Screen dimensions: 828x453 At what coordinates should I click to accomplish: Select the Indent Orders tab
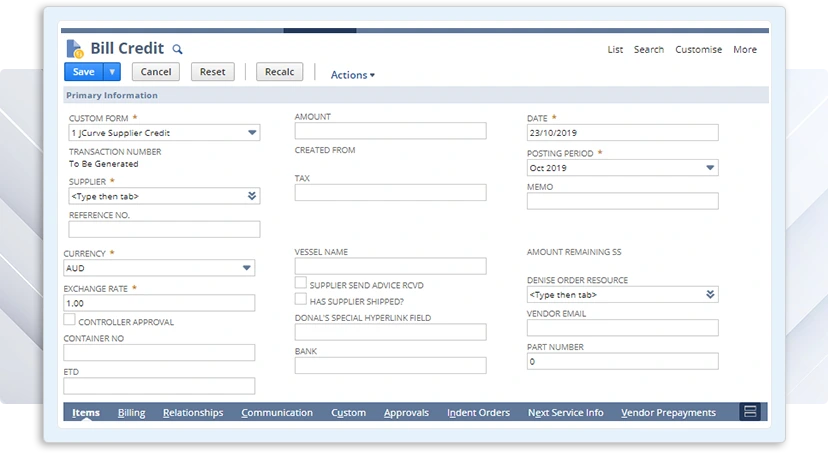click(x=478, y=412)
